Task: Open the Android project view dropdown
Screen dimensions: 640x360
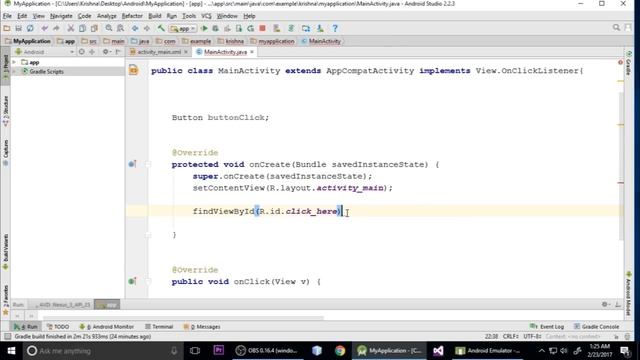Action: coord(44,52)
